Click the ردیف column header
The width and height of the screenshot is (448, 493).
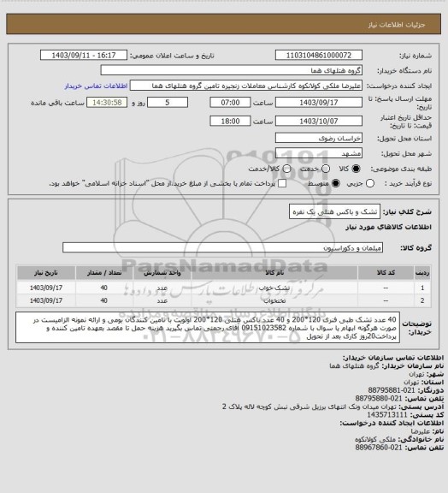[422, 272]
